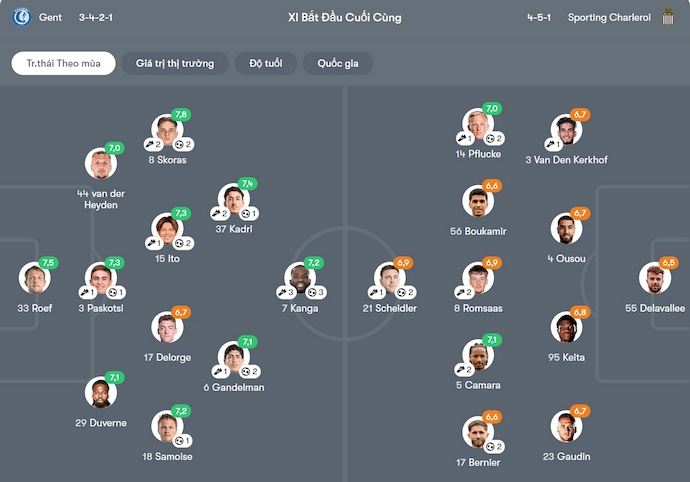The width and height of the screenshot is (690, 482).
Task: Select Skoras's 7.8 rating badge
Action: (x=181, y=115)
